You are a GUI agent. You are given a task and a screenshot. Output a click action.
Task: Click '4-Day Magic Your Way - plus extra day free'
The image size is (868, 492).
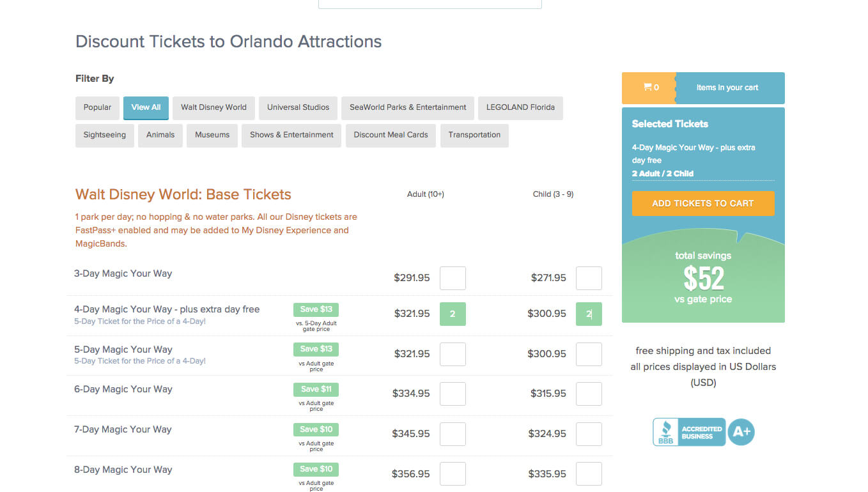167,309
